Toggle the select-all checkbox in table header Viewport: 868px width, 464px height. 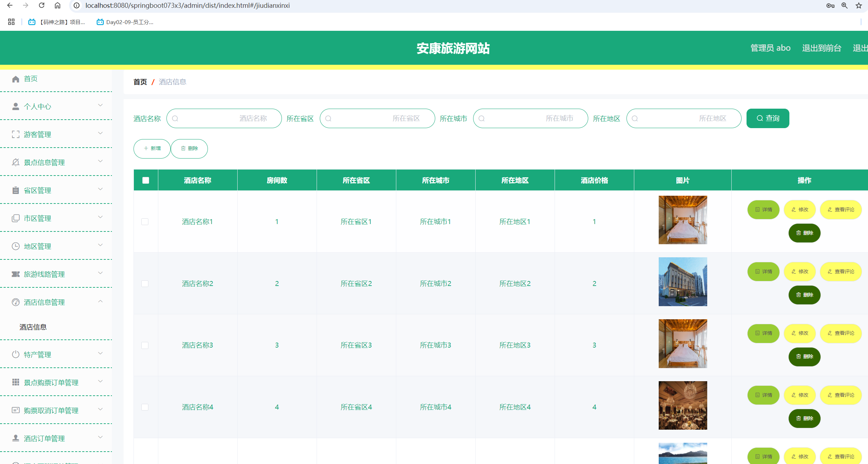coord(146,180)
